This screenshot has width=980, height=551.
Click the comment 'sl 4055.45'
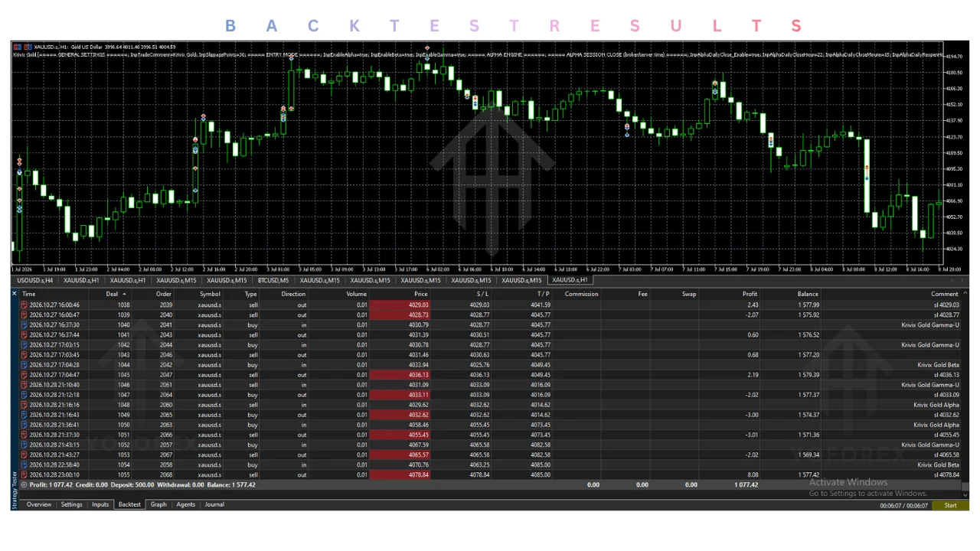pyautogui.click(x=945, y=435)
